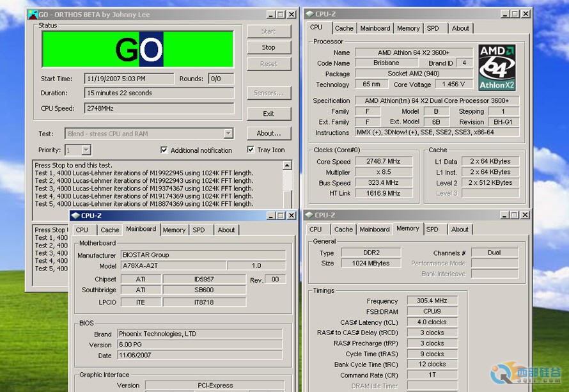Click the CAS# Latency value "4.0 clocks"
The height and width of the screenshot is (392, 569).
pyautogui.click(x=432, y=322)
